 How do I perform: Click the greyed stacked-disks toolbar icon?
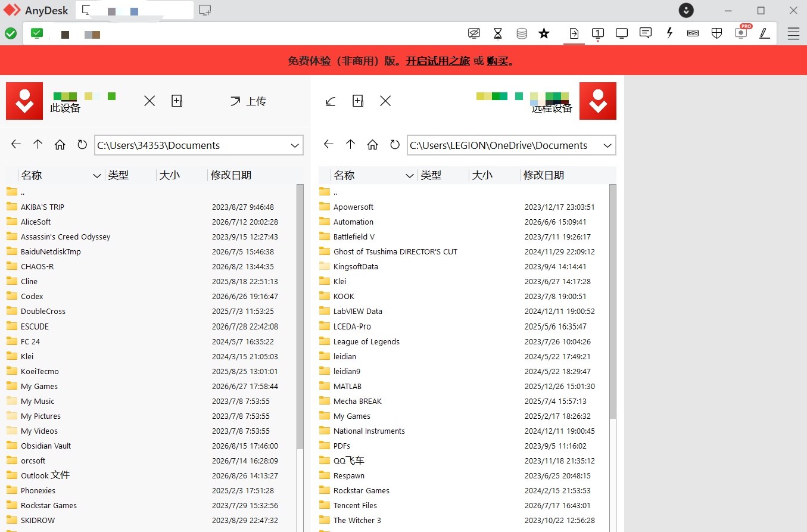(522, 33)
